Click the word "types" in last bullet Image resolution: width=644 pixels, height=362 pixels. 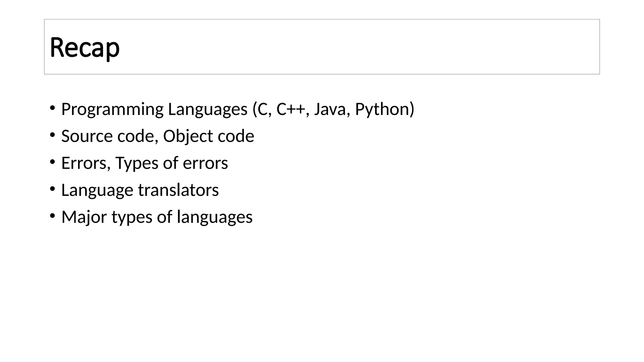(x=132, y=217)
